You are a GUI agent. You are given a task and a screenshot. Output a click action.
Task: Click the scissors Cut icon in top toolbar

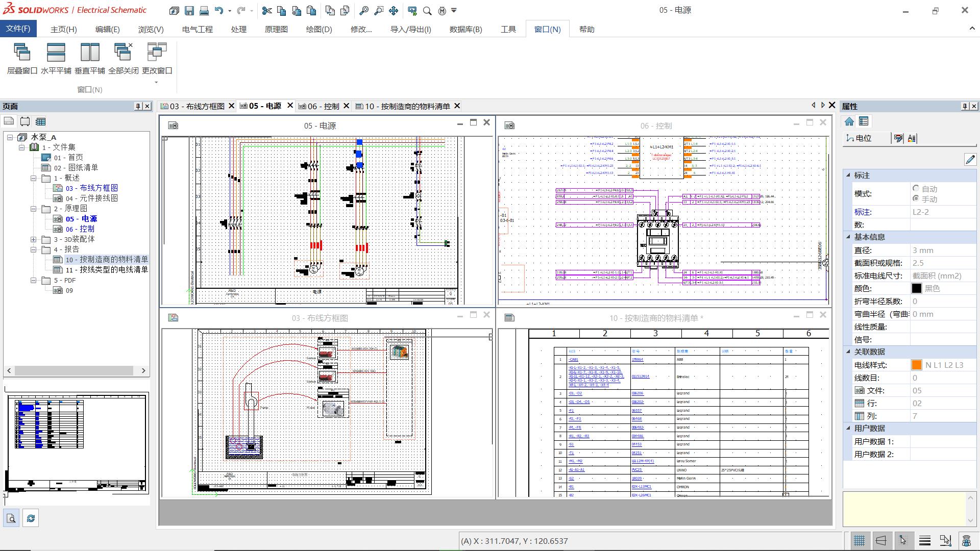pyautogui.click(x=266, y=10)
